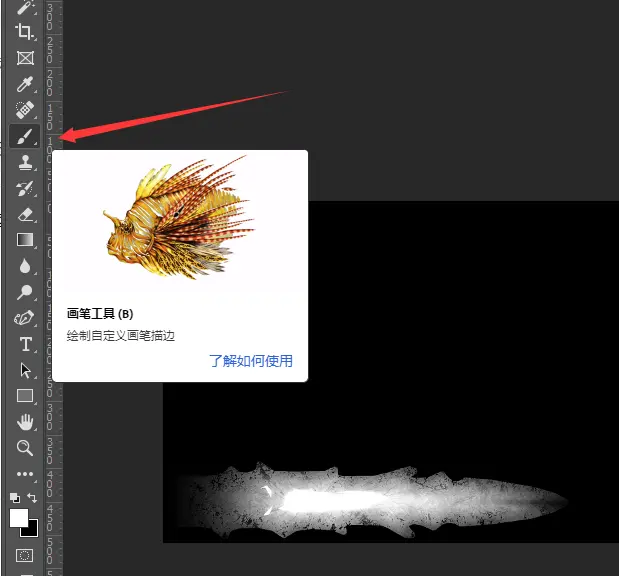Select the Path Selection tool
Viewport: 619px width, 576px height.
(x=25, y=370)
